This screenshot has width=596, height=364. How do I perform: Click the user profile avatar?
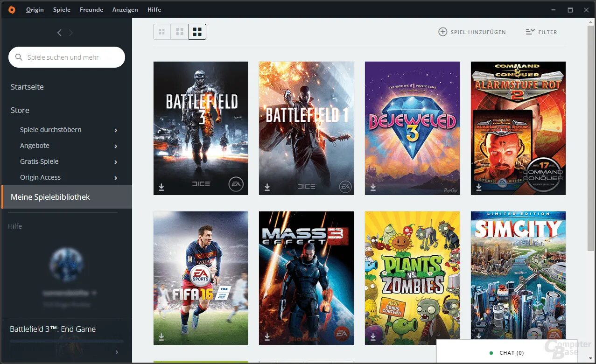(66, 265)
